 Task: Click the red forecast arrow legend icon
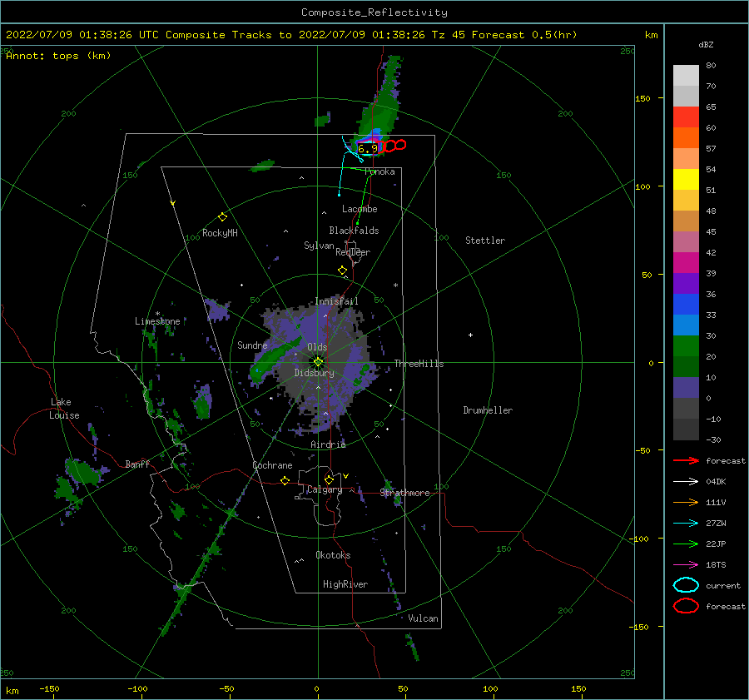(686, 460)
